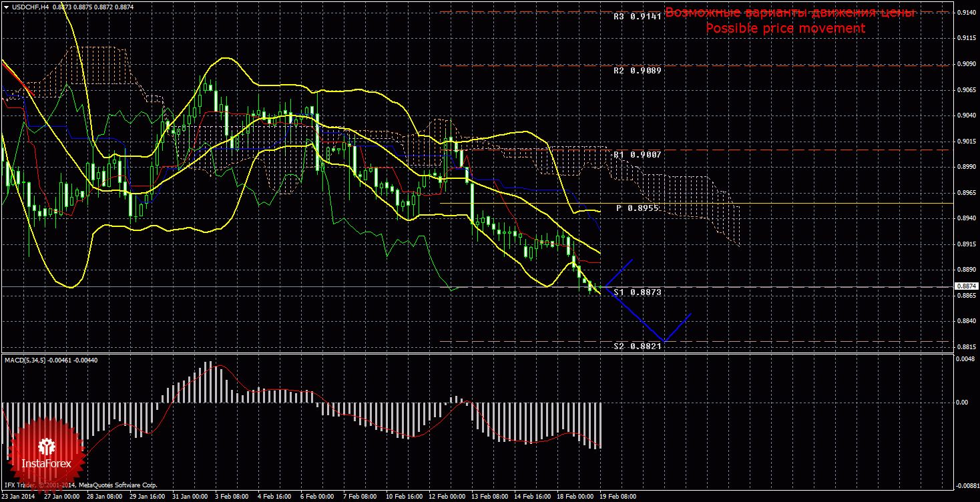The height and width of the screenshot is (502, 980).
Task: Click the R1 0.9007 pivot label
Action: [x=637, y=154]
